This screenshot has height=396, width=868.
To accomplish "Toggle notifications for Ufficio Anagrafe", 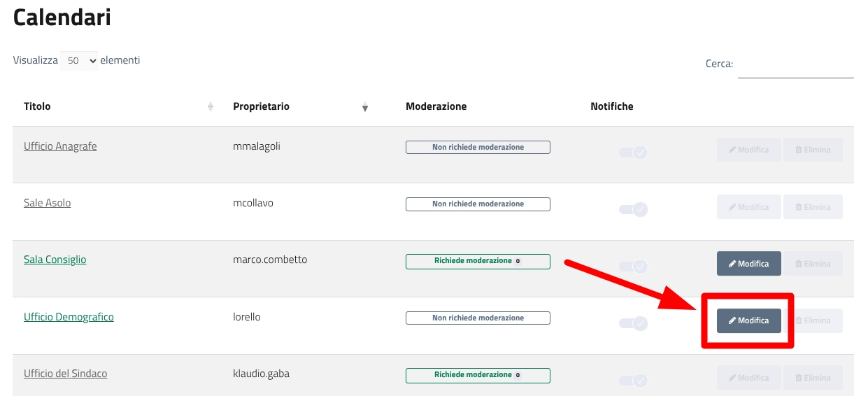I will click(634, 152).
